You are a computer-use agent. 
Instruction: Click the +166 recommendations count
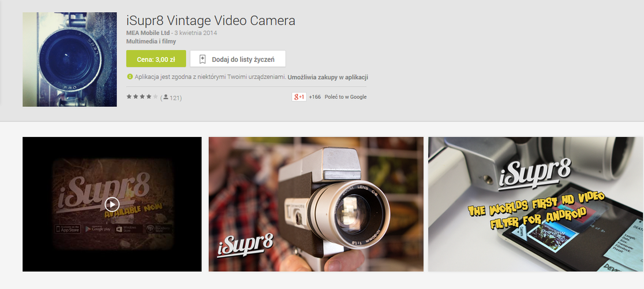[x=314, y=97]
